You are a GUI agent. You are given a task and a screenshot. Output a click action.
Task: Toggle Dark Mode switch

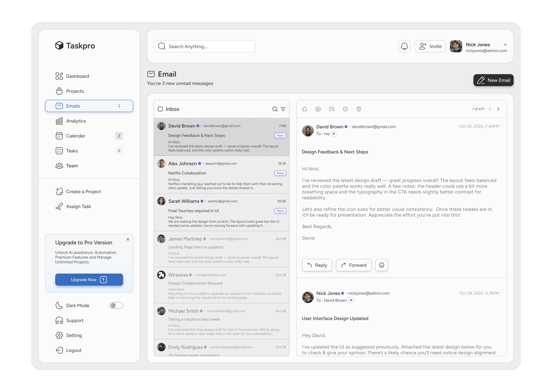point(116,305)
